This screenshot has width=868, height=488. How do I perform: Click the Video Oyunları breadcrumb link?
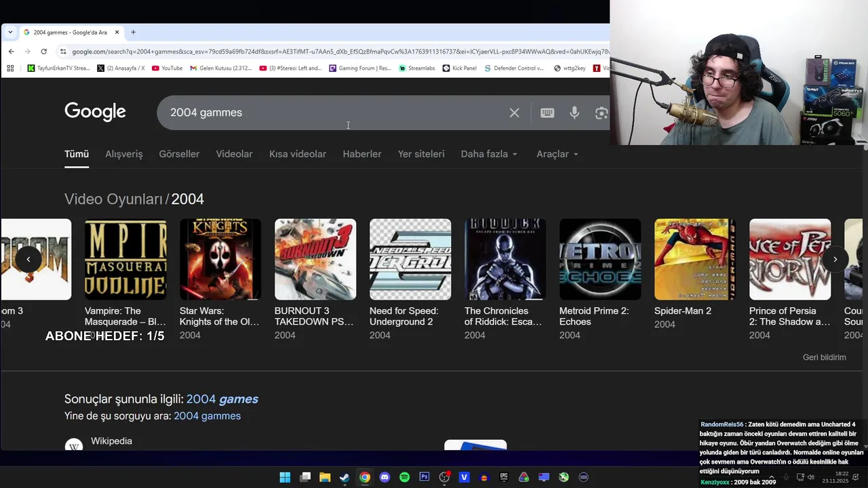113,199
